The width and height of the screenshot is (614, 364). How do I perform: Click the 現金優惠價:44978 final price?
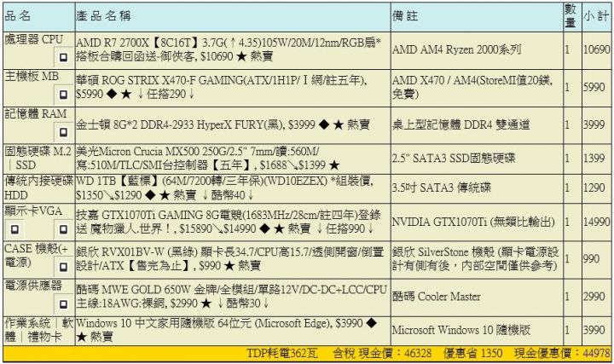click(x=562, y=354)
